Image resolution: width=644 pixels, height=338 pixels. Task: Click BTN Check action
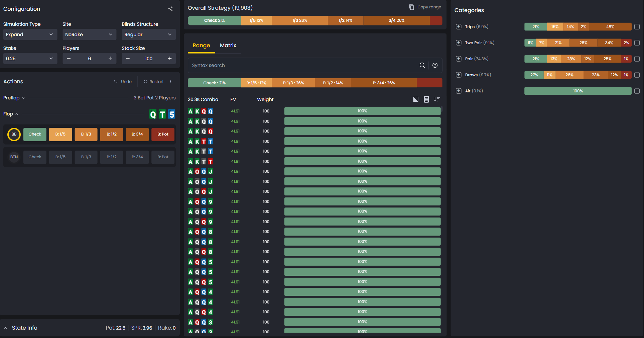(x=35, y=157)
